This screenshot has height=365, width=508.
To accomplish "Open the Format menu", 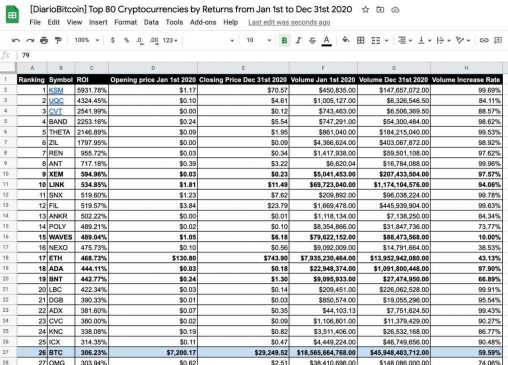I will pos(125,22).
